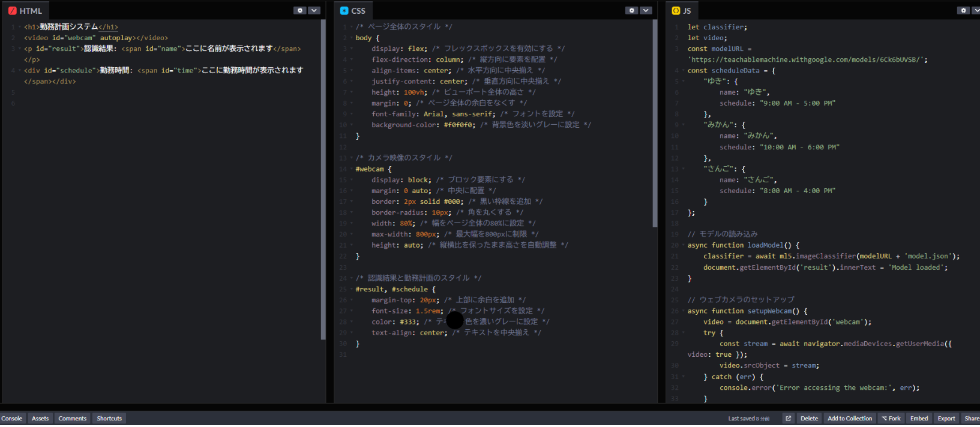Open the Embed options
The width and height of the screenshot is (980, 427).
click(x=919, y=419)
